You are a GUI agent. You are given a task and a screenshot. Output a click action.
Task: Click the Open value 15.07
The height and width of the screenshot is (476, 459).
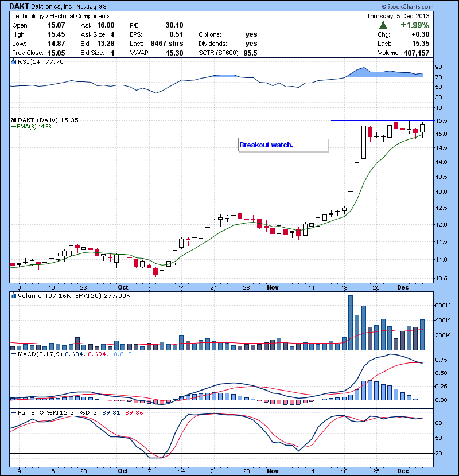coord(56,25)
